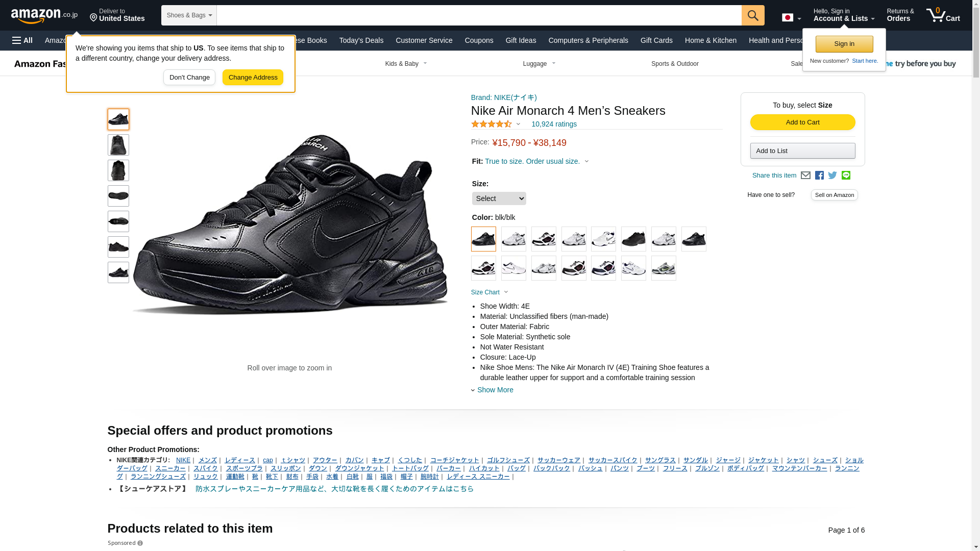980x551 pixels.
Task: Select the second shoe thumbnail image
Action: [x=118, y=145]
